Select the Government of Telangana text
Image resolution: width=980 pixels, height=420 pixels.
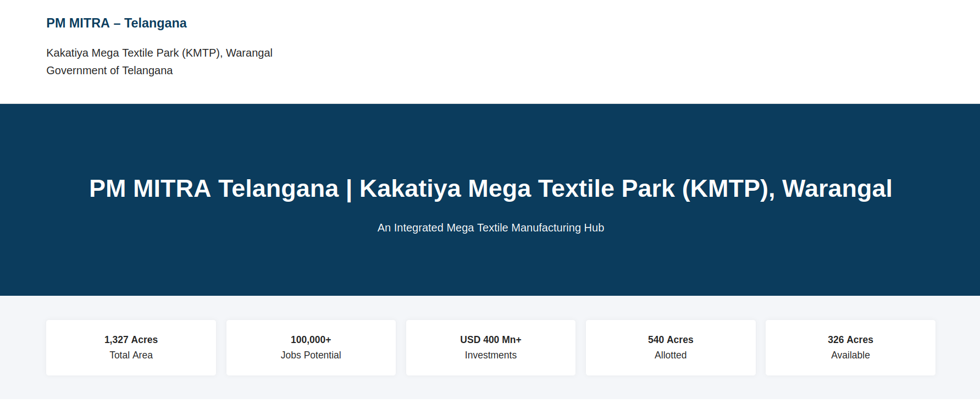coord(109,70)
